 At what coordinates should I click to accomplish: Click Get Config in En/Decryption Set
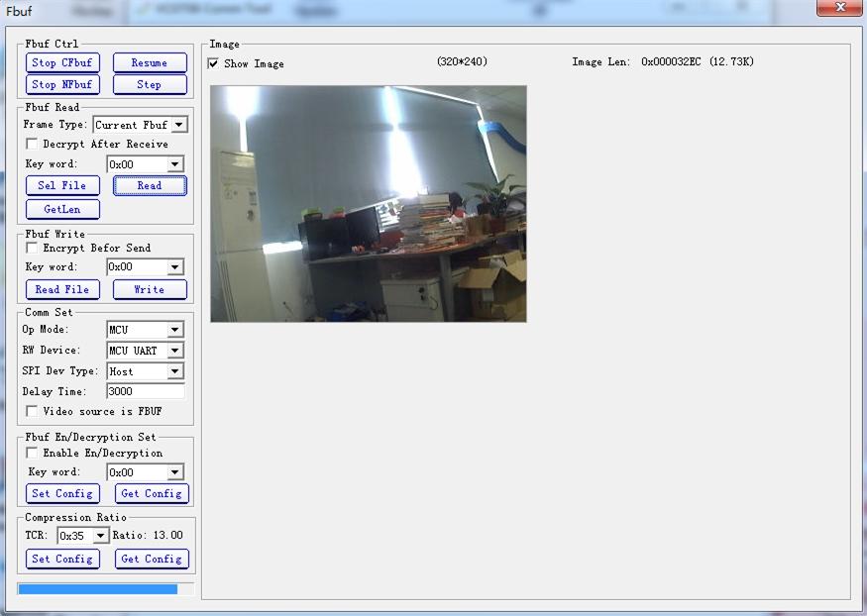[x=152, y=493]
